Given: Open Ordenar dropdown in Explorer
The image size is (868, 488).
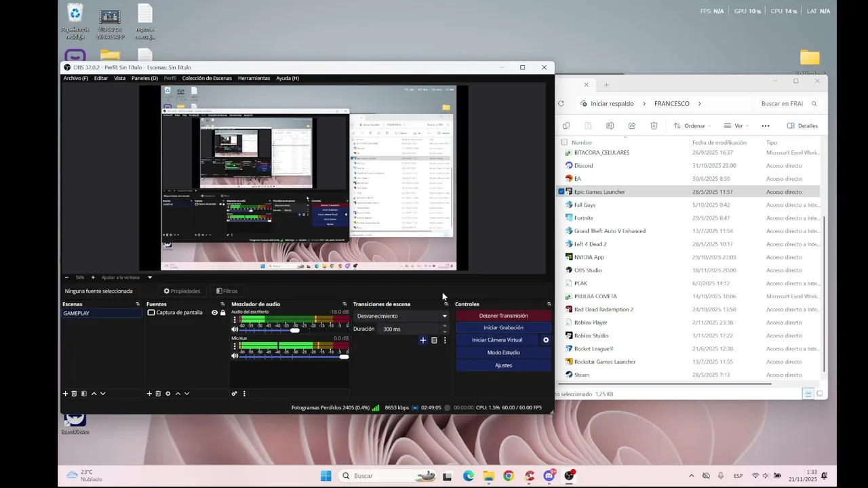Looking at the screenshot, I should coord(692,126).
